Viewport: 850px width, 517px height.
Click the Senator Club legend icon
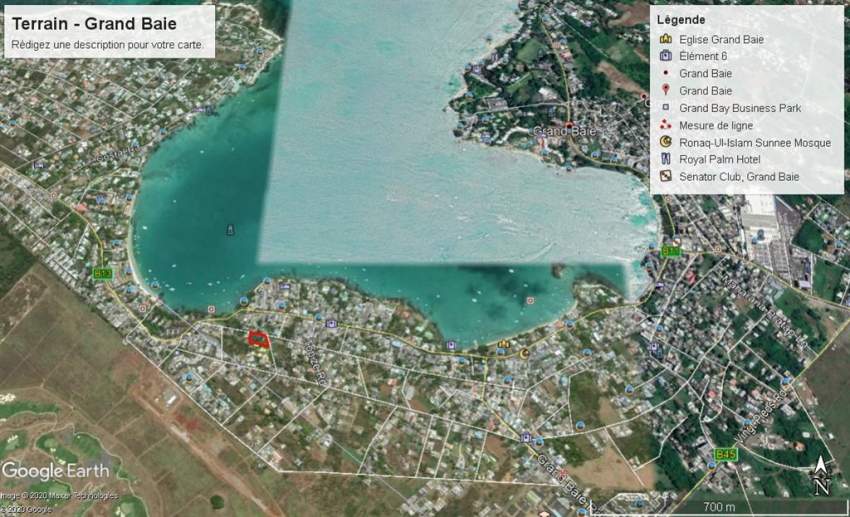[x=665, y=176]
